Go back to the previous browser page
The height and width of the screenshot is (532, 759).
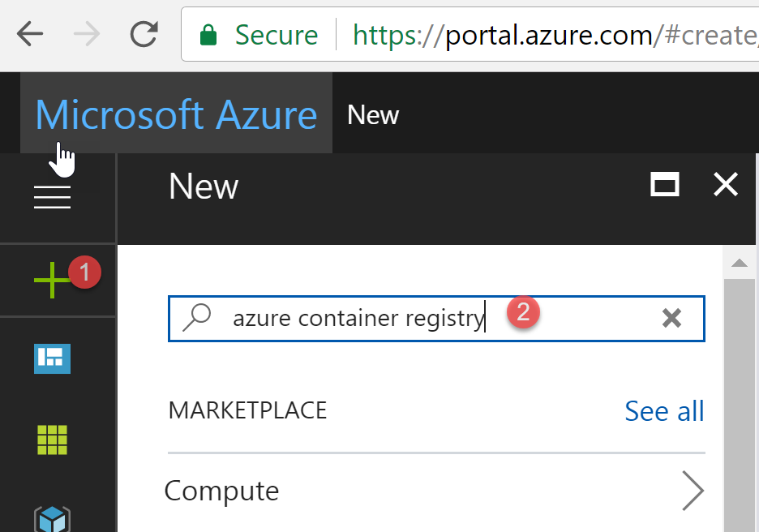point(30,34)
